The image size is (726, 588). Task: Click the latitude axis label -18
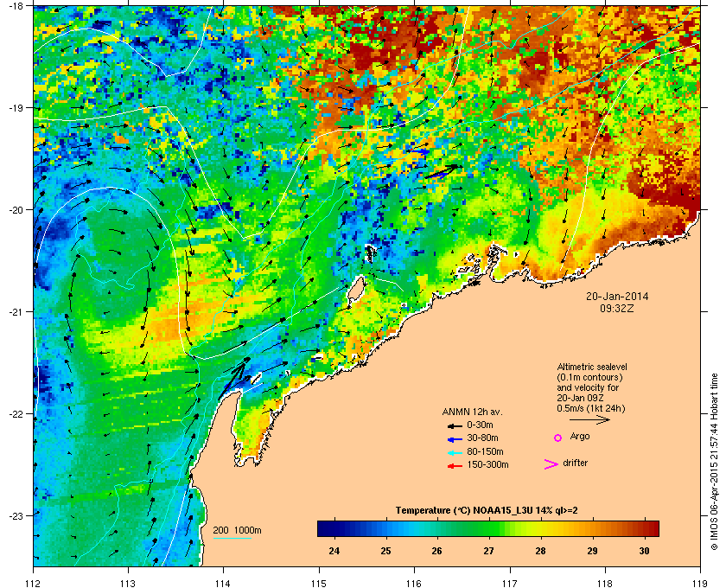[x=15, y=5]
